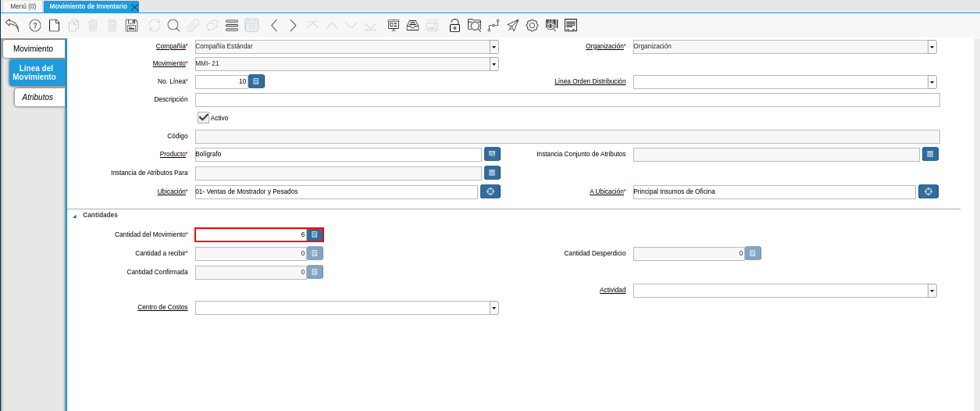Viewport: 980px width, 411px height.
Task: Open calculator for Cantidad del Movimiento
Action: pyautogui.click(x=315, y=234)
